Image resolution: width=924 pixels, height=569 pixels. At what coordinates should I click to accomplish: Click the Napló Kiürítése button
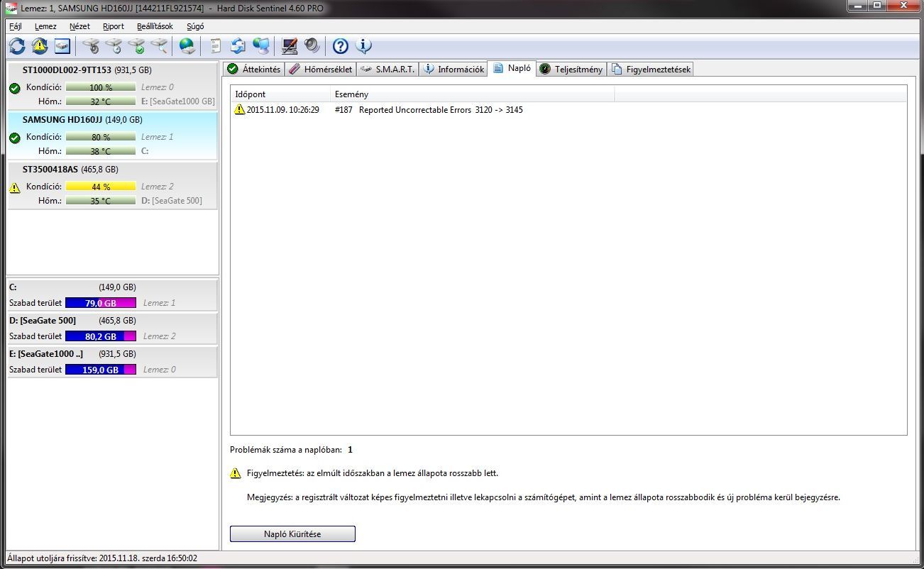(x=292, y=534)
